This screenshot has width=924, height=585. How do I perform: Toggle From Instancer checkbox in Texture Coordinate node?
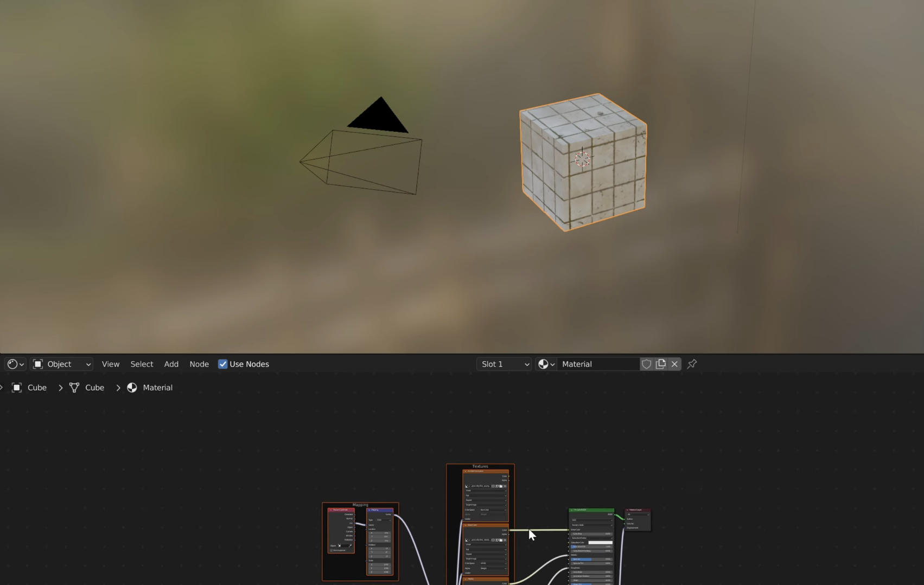pyautogui.click(x=332, y=550)
